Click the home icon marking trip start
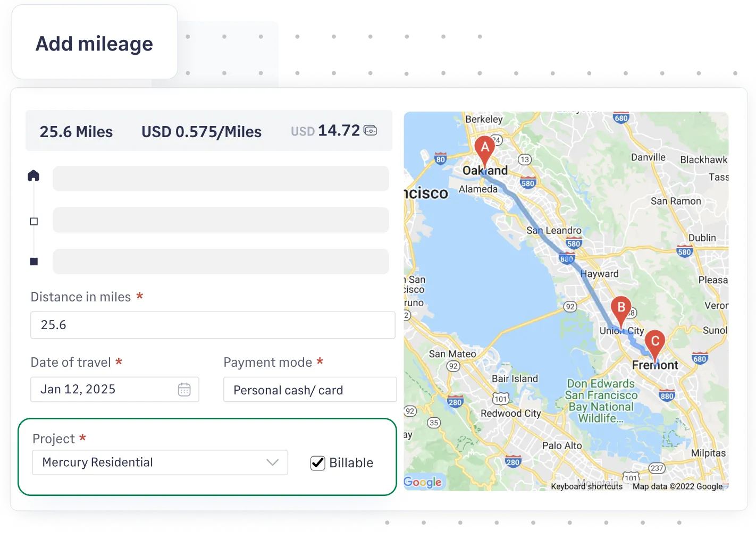This screenshot has height=539, width=756. (x=33, y=175)
